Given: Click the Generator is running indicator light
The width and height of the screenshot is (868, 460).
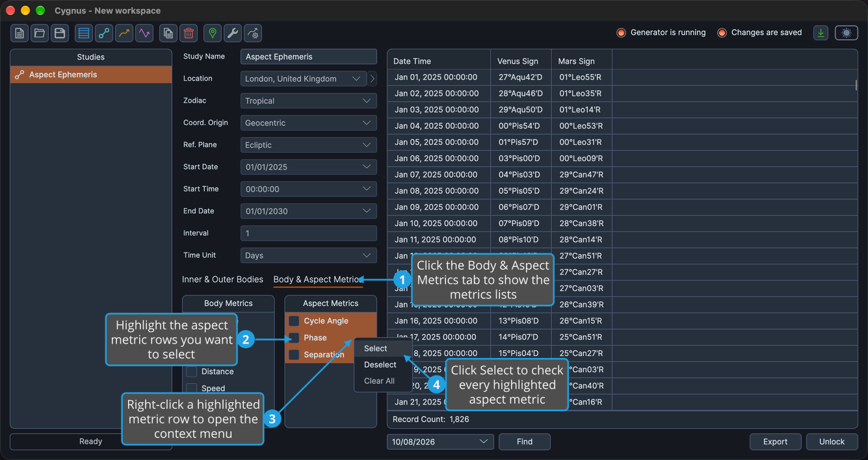Looking at the screenshot, I should pyautogui.click(x=621, y=32).
